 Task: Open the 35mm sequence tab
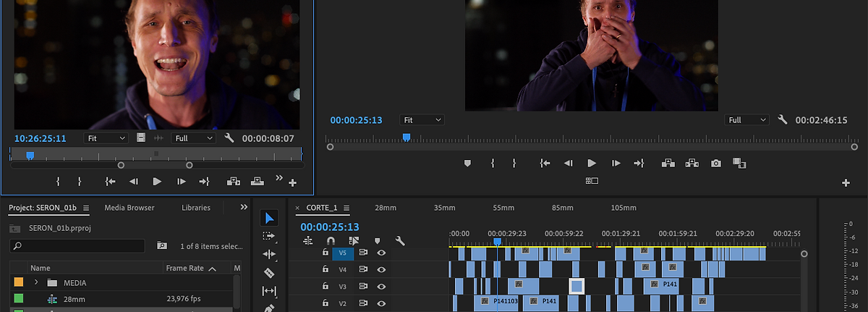[445, 208]
